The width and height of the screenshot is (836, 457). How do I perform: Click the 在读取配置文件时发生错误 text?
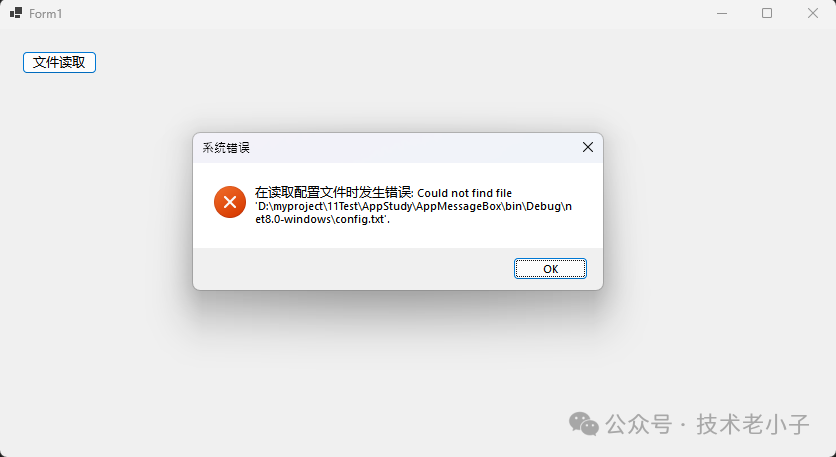click(x=333, y=193)
